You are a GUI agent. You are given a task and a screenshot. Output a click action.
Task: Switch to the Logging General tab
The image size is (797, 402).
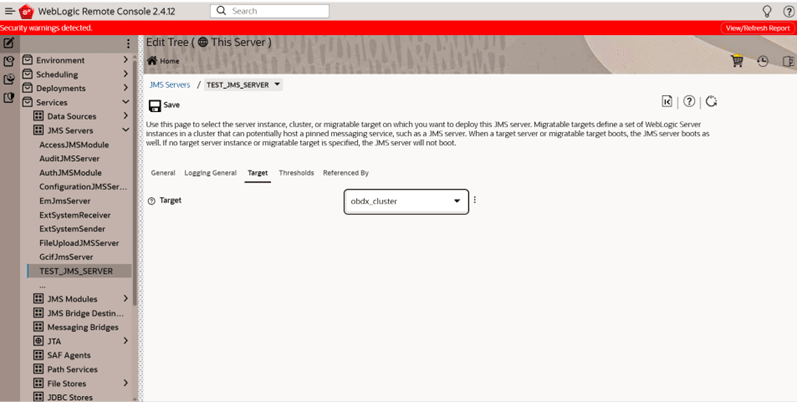coord(210,173)
